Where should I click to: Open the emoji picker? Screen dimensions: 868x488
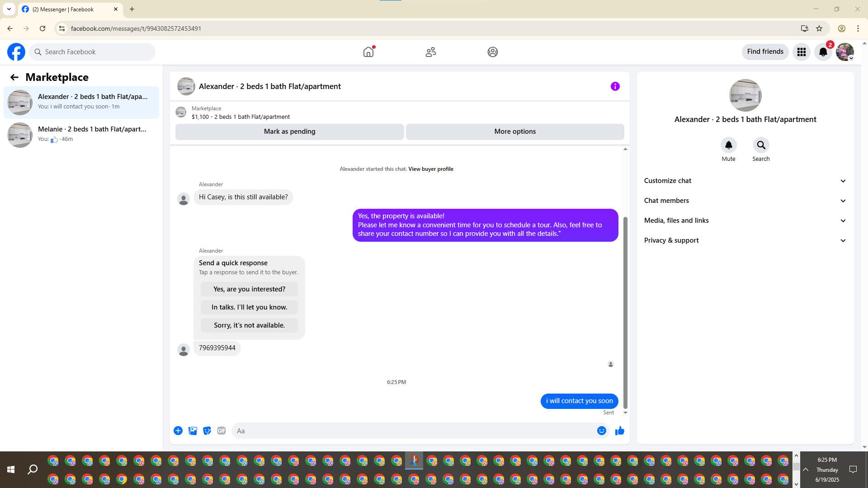tap(602, 431)
